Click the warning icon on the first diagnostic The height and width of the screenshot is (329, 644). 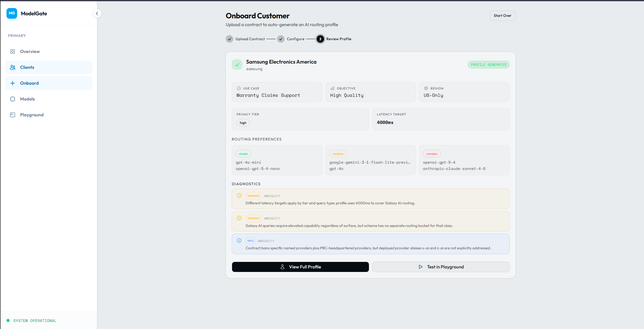click(239, 195)
